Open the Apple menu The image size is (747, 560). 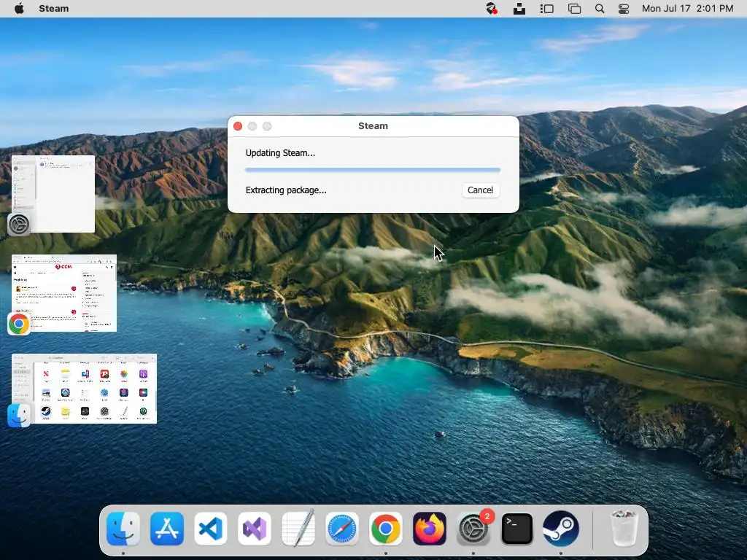coord(19,9)
